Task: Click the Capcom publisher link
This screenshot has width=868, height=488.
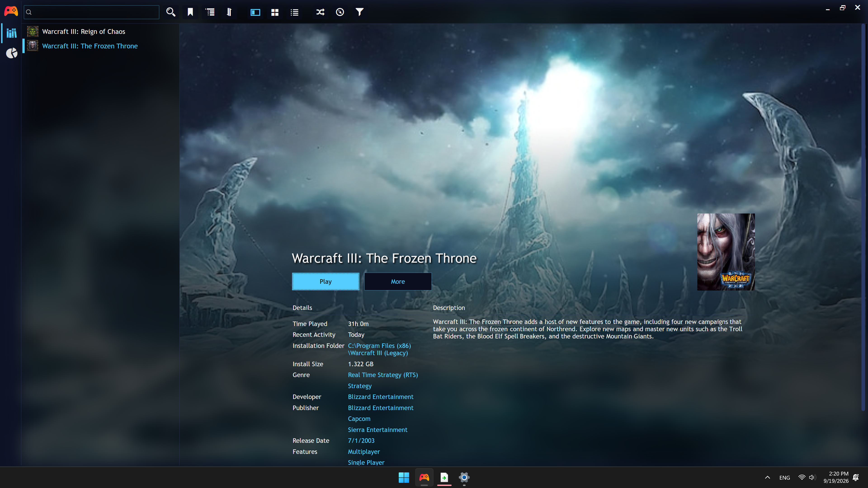Action: (x=359, y=419)
